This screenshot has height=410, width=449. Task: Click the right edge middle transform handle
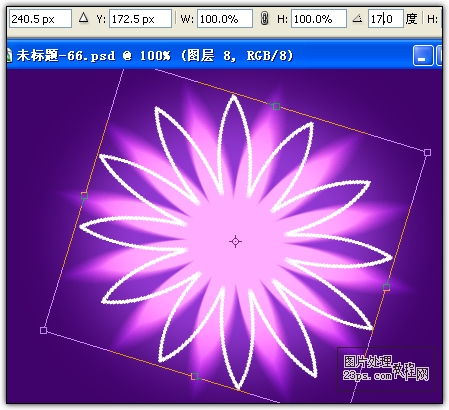pos(386,287)
